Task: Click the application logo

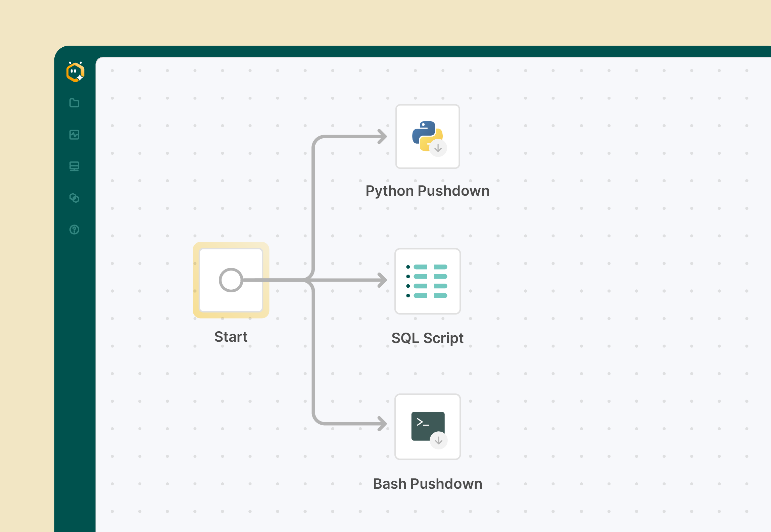Action: (x=75, y=71)
